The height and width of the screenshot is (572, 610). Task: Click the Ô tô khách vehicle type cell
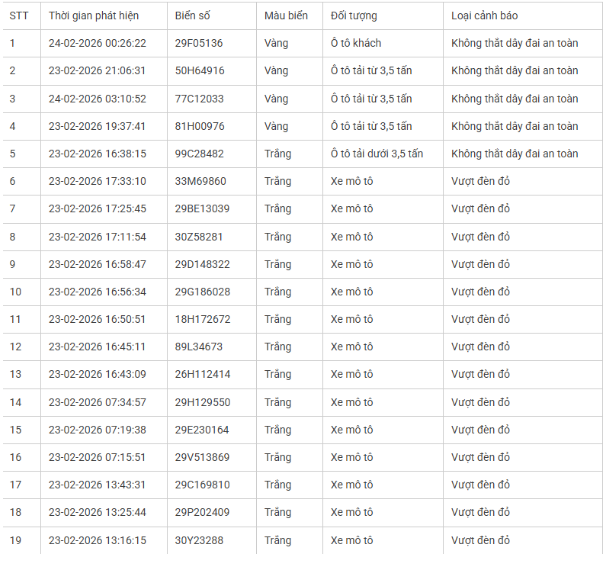[356, 44]
